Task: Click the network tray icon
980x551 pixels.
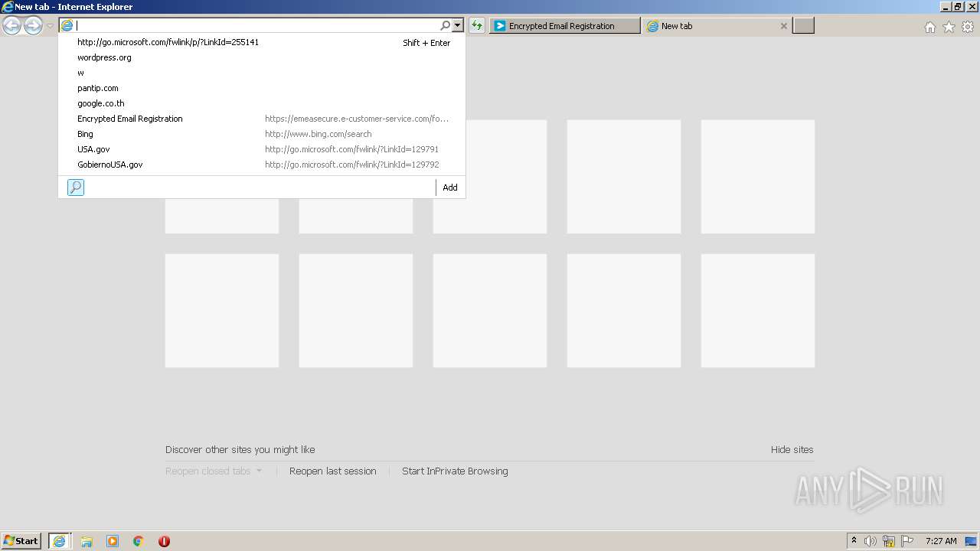Action: 889,541
